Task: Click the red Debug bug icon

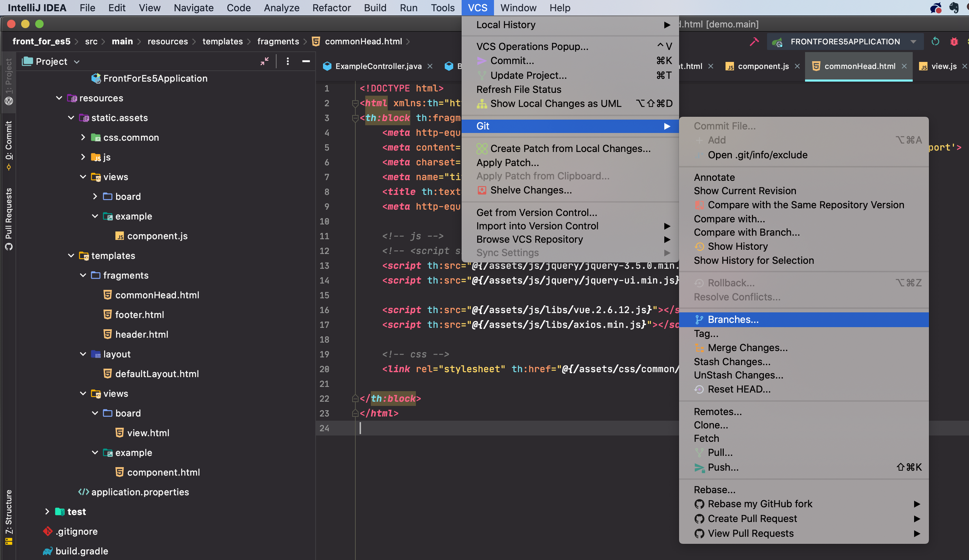Action: pos(954,42)
